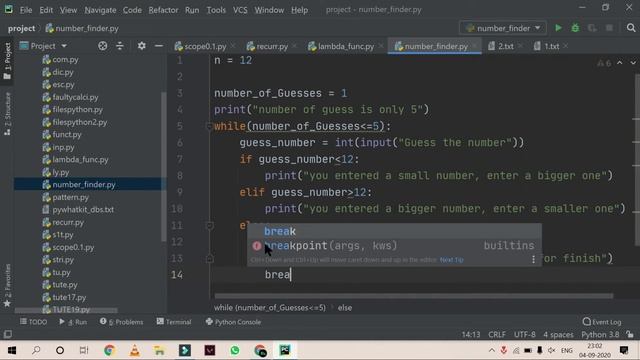Image resolution: width=640 pixels, height=360 pixels.
Task: Show hidden system tray icons
Action: point(492,350)
